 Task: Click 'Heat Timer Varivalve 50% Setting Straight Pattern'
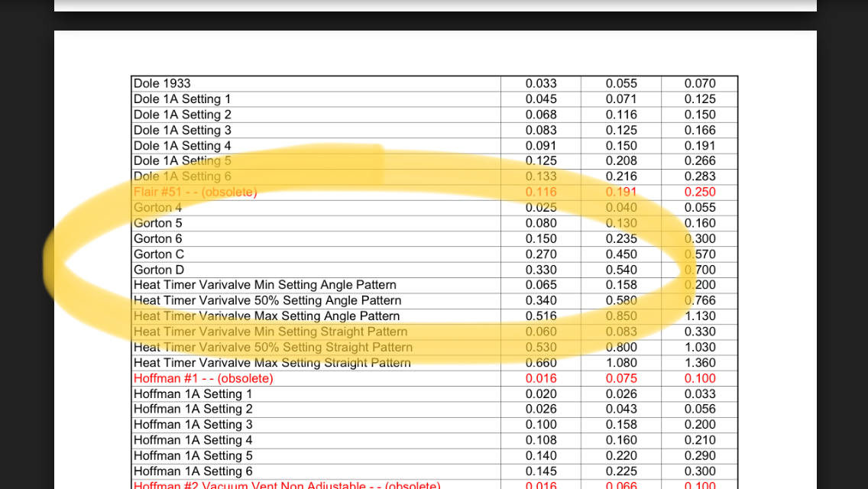[x=273, y=347]
